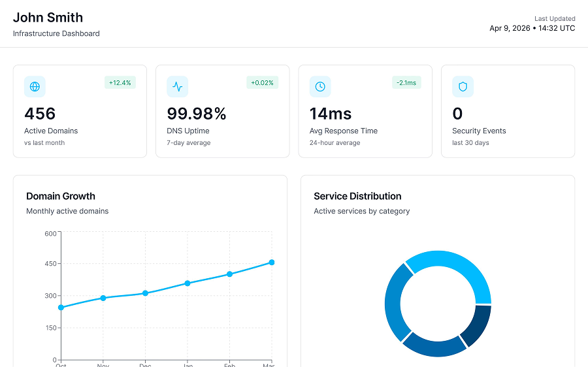Viewport: 588px width, 367px height.
Task: Click the -2.1ms response time badge
Action: point(406,82)
